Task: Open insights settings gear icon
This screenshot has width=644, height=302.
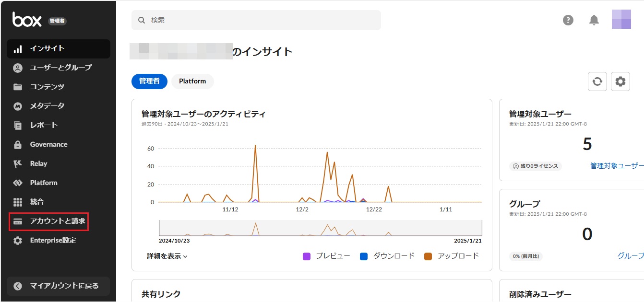Action: coord(620,81)
